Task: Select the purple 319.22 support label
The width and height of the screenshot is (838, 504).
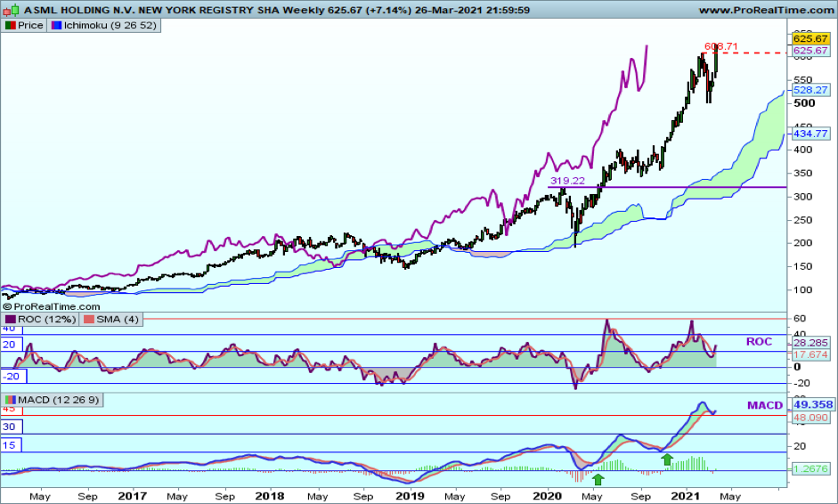Action: click(567, 181)
